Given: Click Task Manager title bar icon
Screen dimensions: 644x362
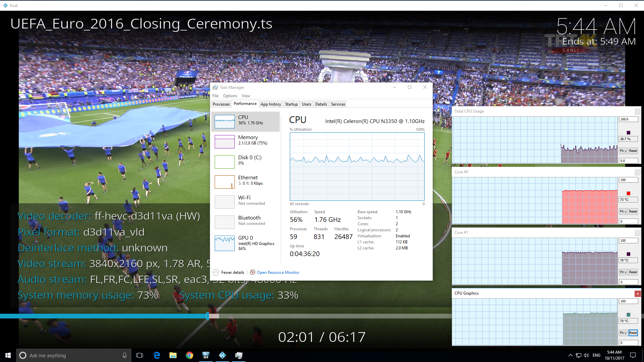Looking at the screenshot, I should (x=215, y=87).
